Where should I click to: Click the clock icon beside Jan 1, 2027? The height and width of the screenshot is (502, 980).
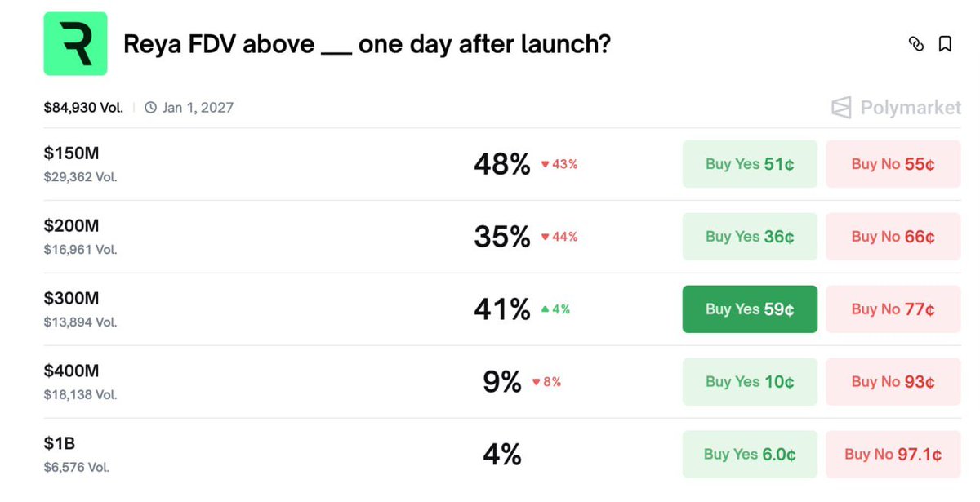pyautogui.click(x=150, y=108)
